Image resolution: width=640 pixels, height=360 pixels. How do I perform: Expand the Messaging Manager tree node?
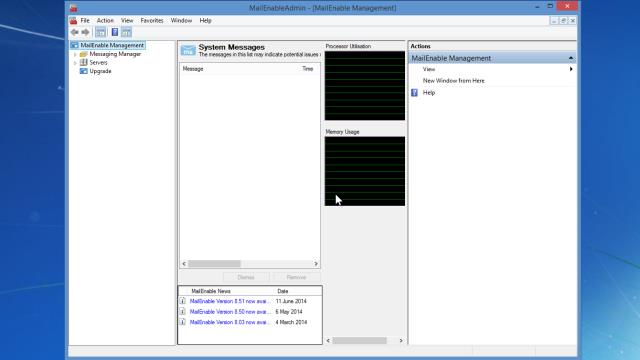coord(75,54)
